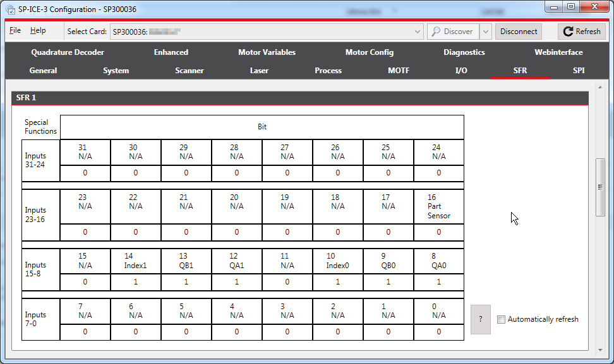Click the ? help button beside Automatically refresh
The height and width of the screenshot is (364, 614).
point(480,319)
